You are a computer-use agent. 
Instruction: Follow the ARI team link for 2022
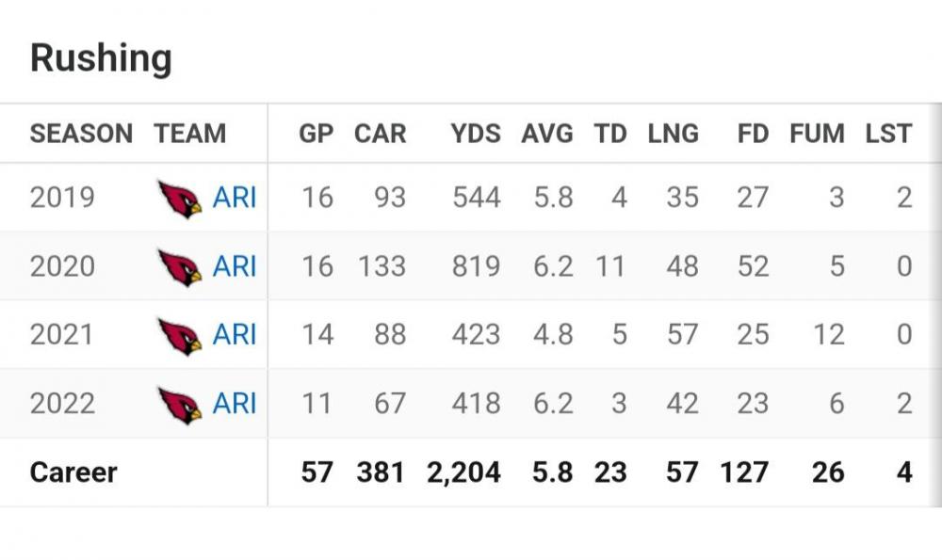click(x=235, y=404)
